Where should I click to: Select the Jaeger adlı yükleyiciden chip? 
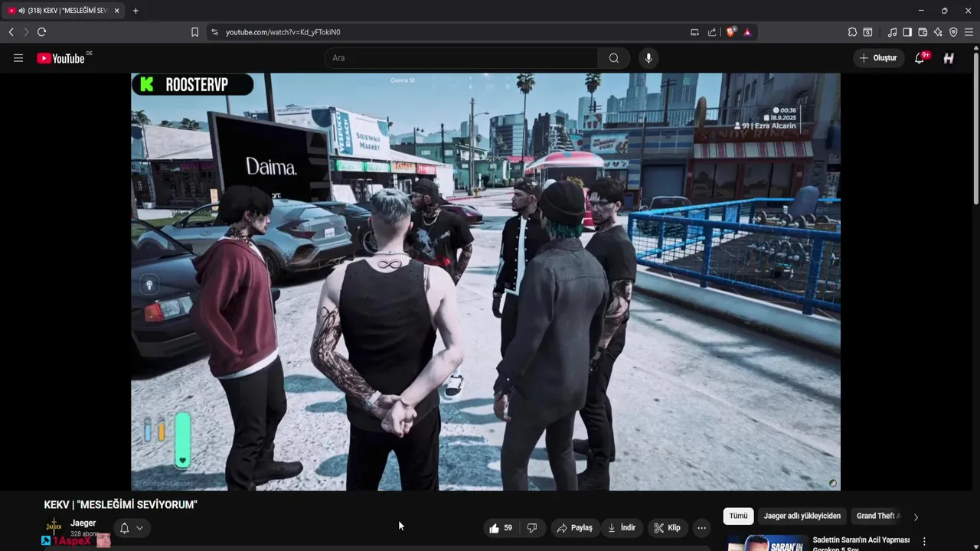tap(802, 517)
